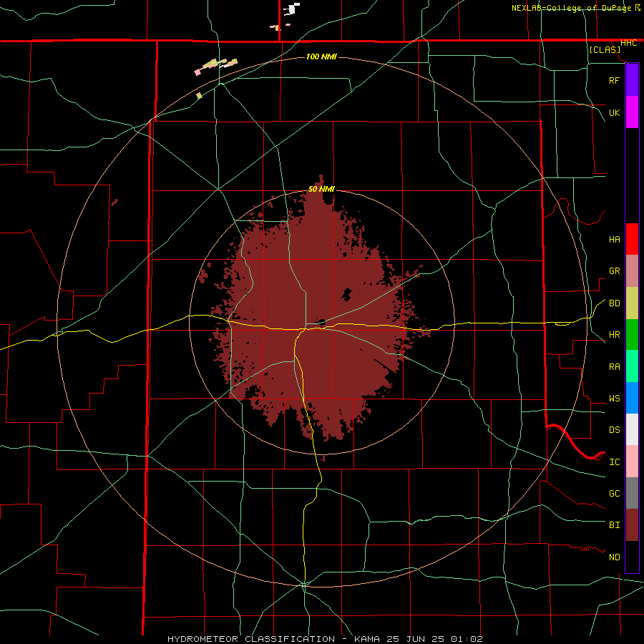Click the pink-yellow echo cluster near 100 NMI ring

click(215, 66)
